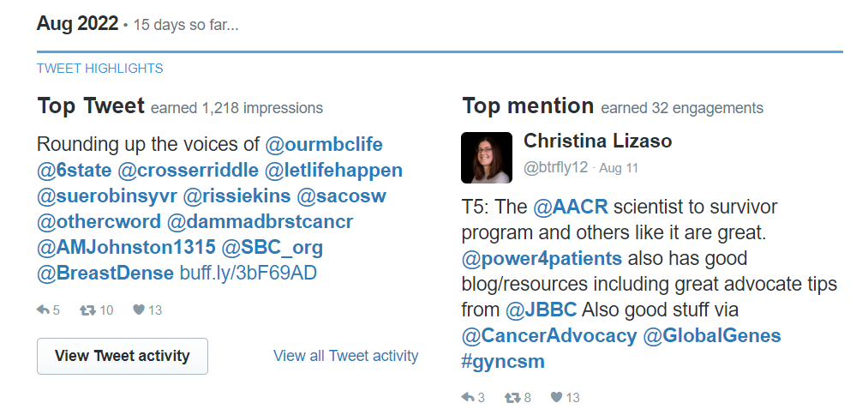Click the @ourmbclife mention
This screenshot has width=868, height=409.
[x=324, y=144]
